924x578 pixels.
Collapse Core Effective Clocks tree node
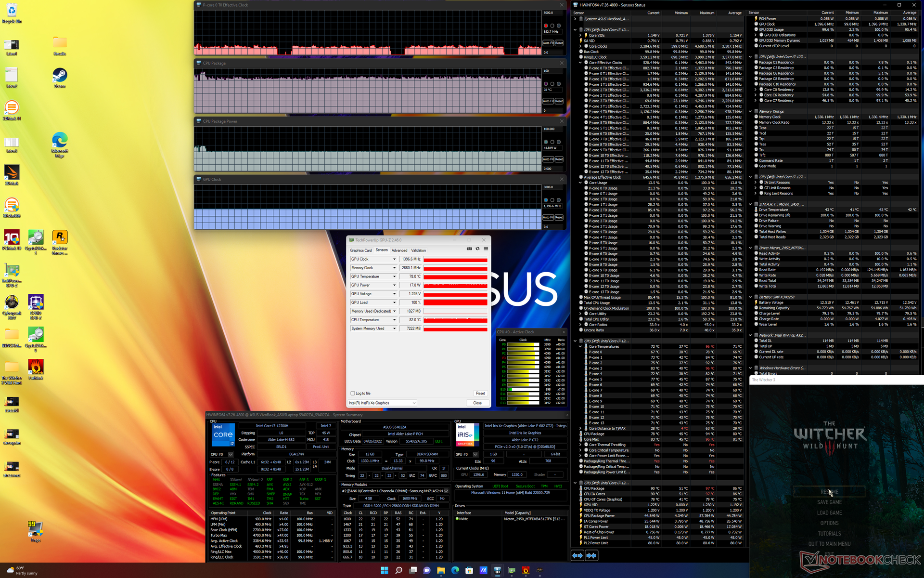tap(580, 63)
